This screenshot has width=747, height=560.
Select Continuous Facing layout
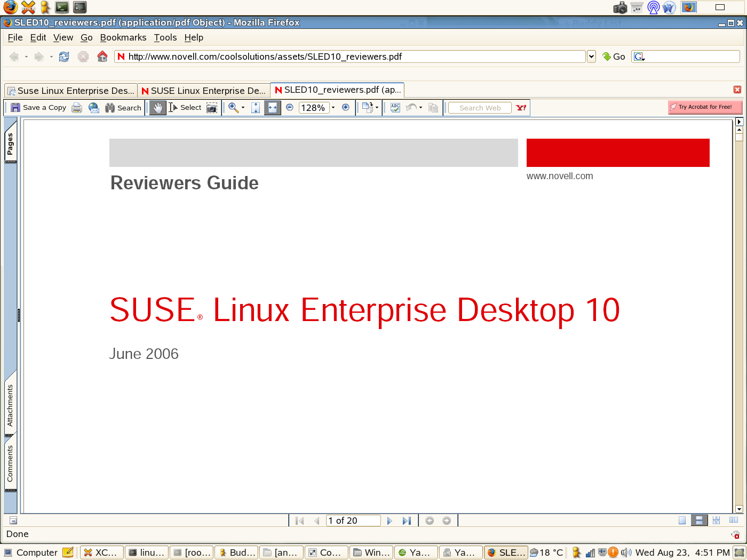[x=716, y=521]
